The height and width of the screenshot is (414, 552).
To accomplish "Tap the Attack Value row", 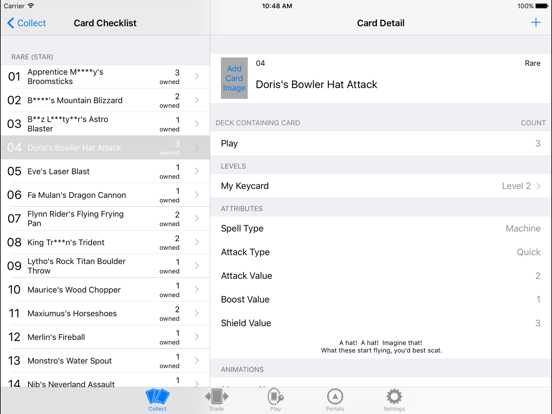I will (381, 276).
